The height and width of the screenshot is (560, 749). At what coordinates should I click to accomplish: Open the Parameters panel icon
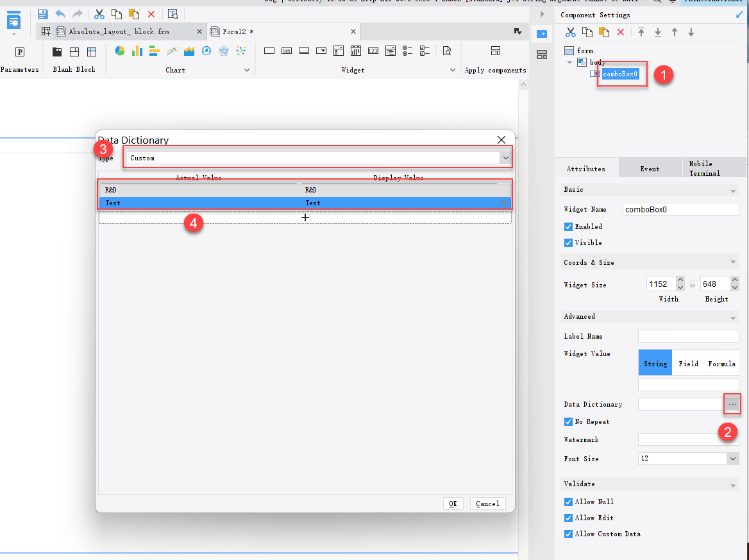20,51
